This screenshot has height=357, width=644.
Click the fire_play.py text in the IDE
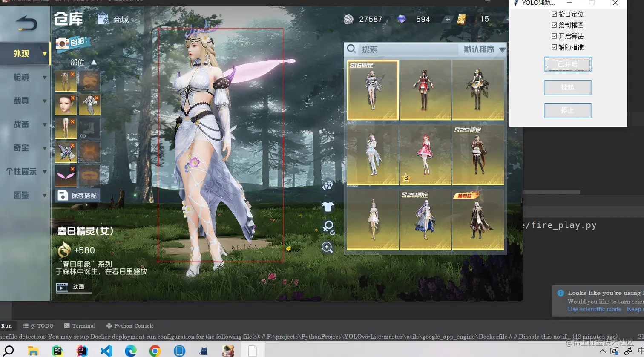564,225
